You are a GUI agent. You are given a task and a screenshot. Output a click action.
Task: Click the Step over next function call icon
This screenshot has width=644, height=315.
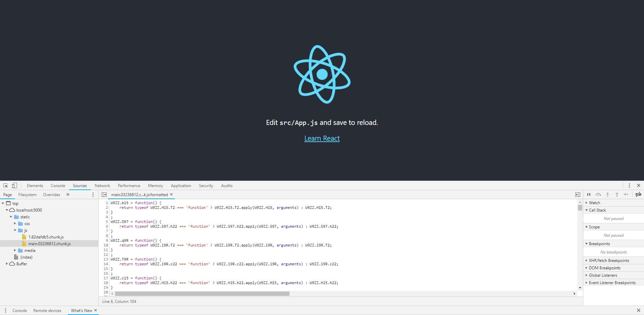[x=598, y=194]
